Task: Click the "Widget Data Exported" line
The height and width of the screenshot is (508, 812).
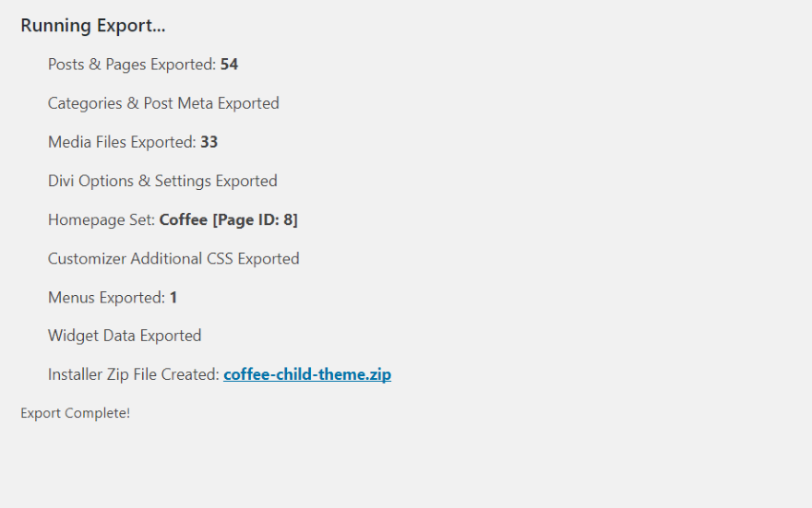Action: click(125, 336)
